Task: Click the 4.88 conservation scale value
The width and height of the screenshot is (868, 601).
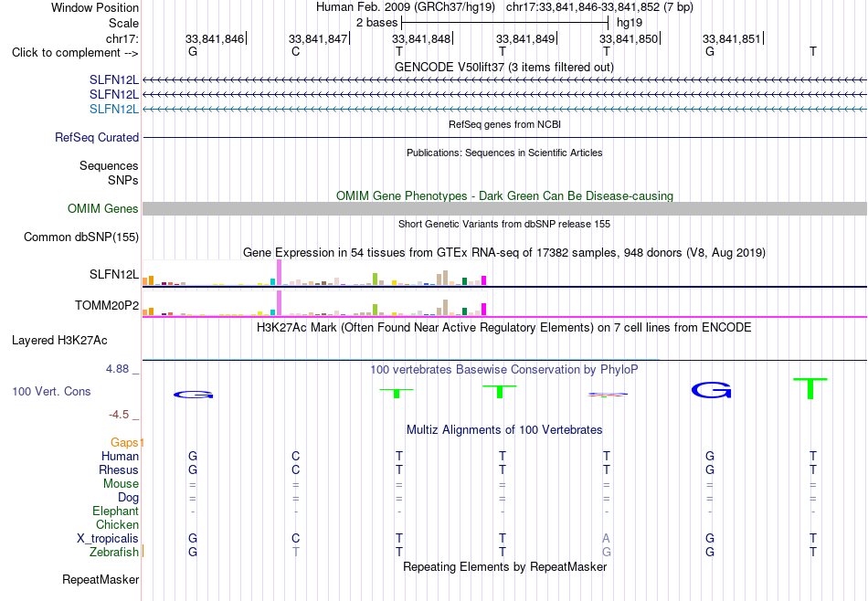Action: (x=117, y=369)
